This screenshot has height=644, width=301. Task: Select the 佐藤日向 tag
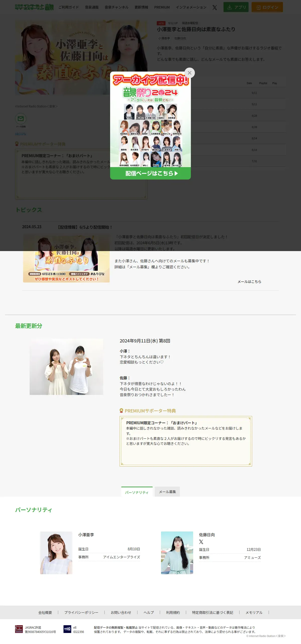pyautogui.click(x=180, y=38)
